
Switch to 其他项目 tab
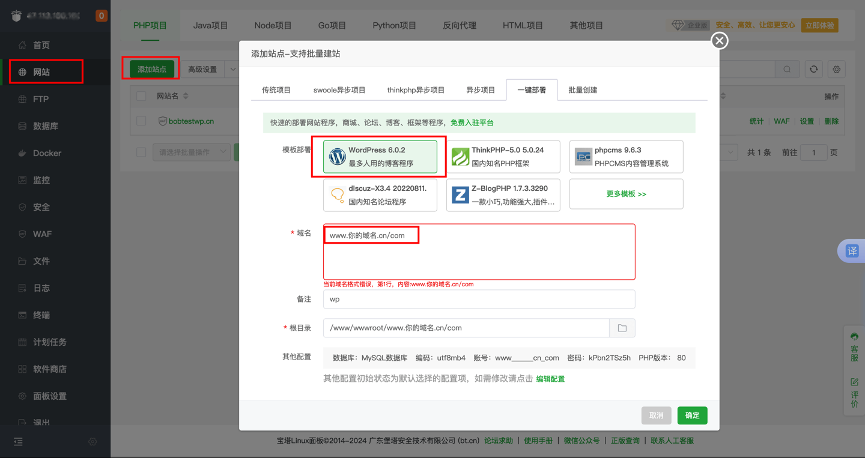pos(587,25)
